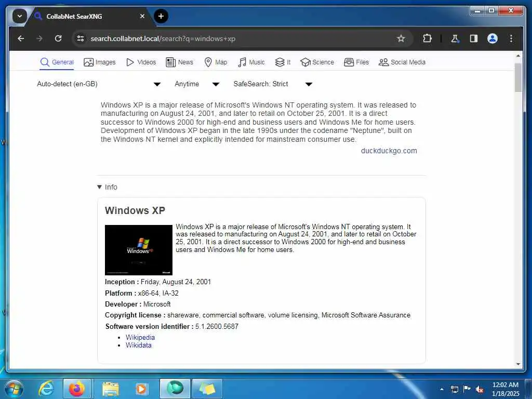Click the Windows XP logo thumbnail
Image resolution: width=532 pixels, height=399 pixels.
(x=138, y=250)
